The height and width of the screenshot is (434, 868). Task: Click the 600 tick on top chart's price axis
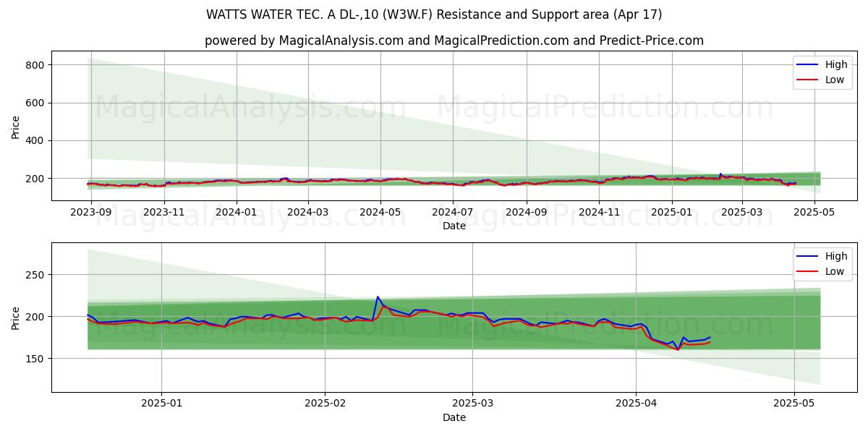point(36,103)
